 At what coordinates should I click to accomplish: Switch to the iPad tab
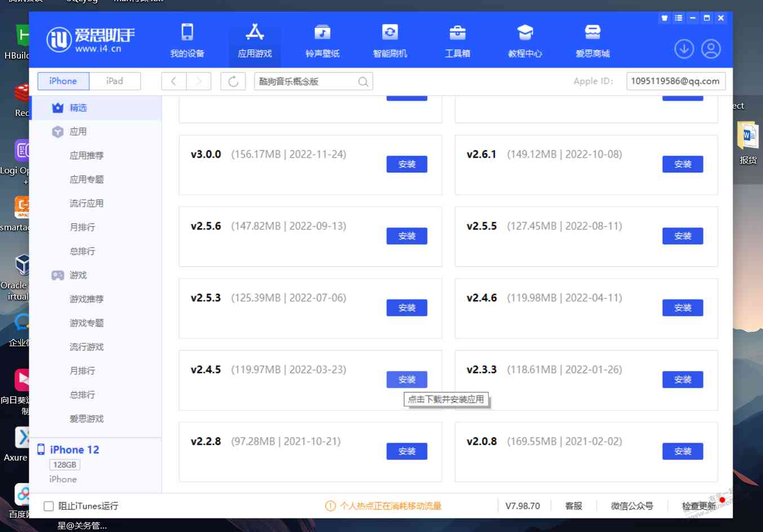click(115, 81)
